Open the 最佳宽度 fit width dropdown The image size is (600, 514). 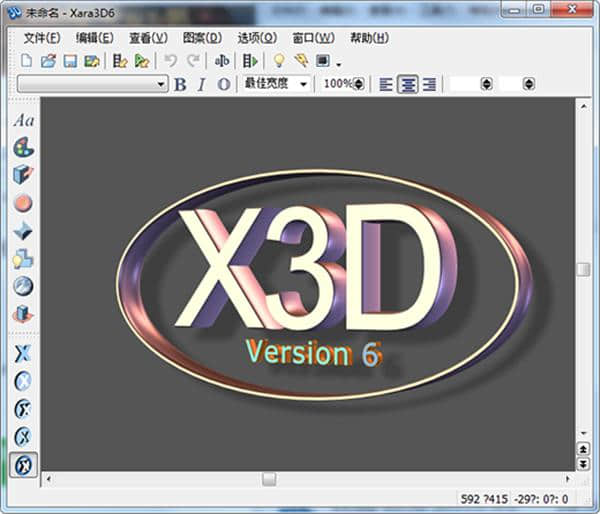point(303,84)
